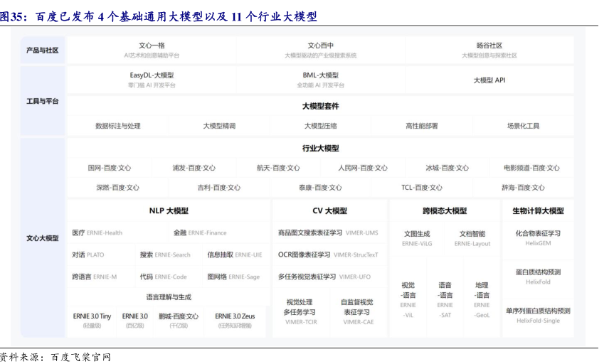Click the EasyDL-大模型 platform cell
Viewport: 609px width, 364px height.
[x=152, y=80]
